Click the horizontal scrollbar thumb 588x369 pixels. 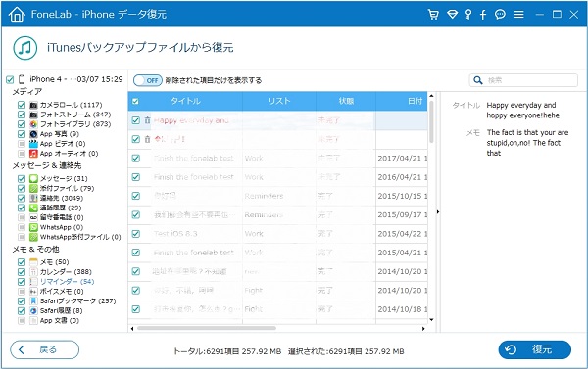(x=207, y=329)
